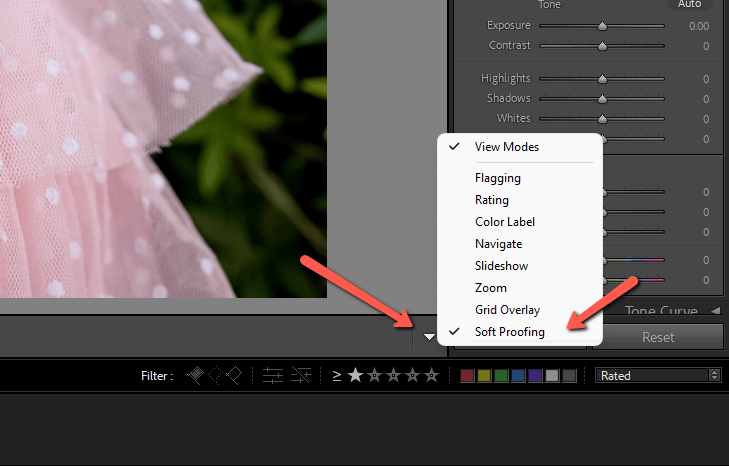Image resolution: width=729 pixels, height=466 pixels.
Task: Enable Grid Overlay in toolbar menu
Action: tap(520, 310)
